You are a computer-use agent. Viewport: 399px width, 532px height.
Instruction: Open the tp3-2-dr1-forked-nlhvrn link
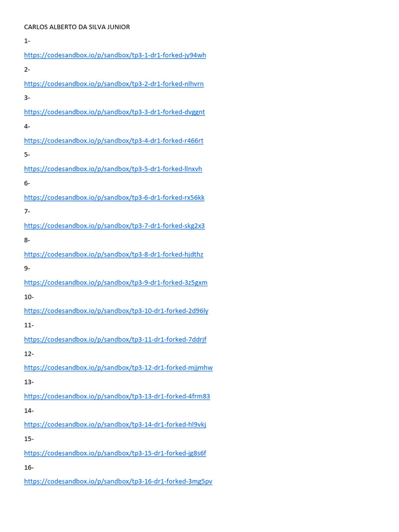point(114,84)
